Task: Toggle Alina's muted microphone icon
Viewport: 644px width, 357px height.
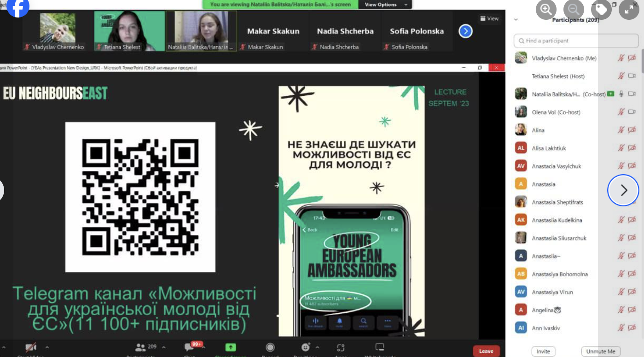Action: coord(621,130)
